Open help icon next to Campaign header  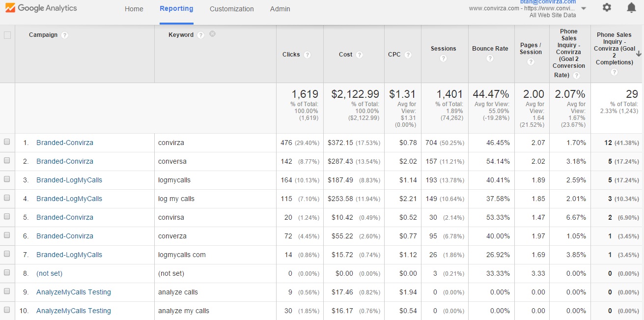tap(65, 35)
